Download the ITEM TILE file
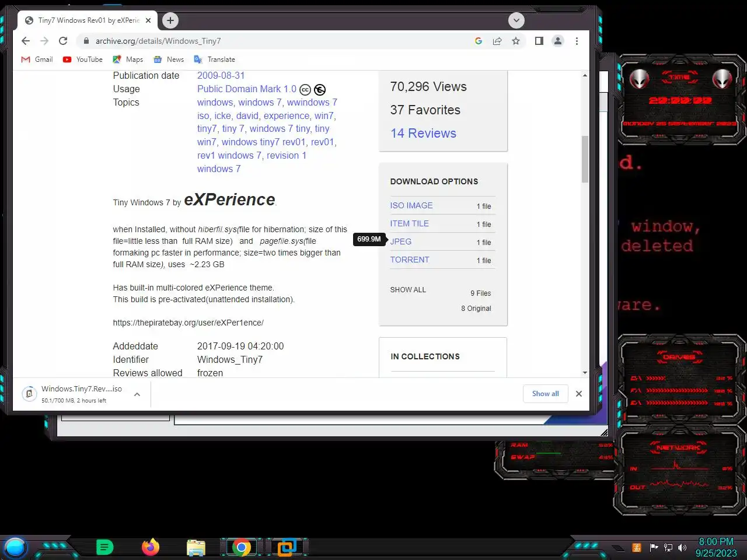Image resolution: width=747 pixels, height=560 pixels. pos(410,223)
